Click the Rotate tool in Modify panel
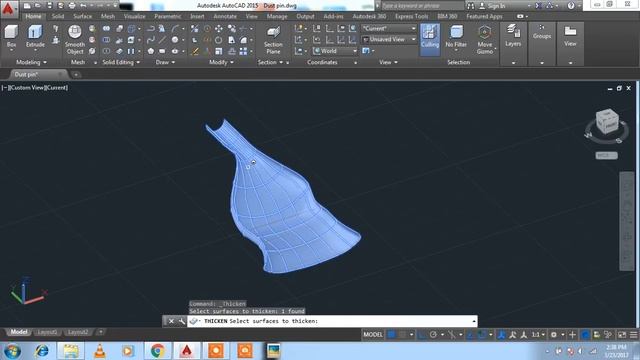The width and height of the screenshot is (640, 360). [219, 40]
